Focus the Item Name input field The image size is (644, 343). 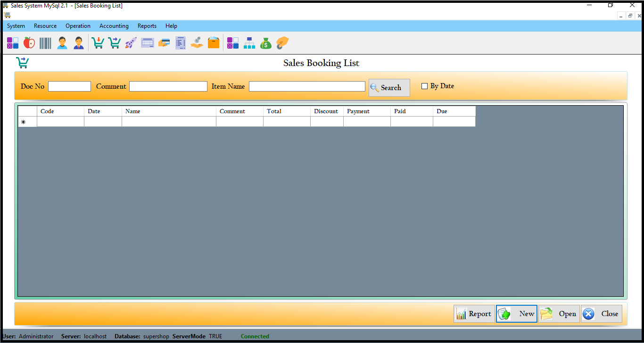(307, 86)
